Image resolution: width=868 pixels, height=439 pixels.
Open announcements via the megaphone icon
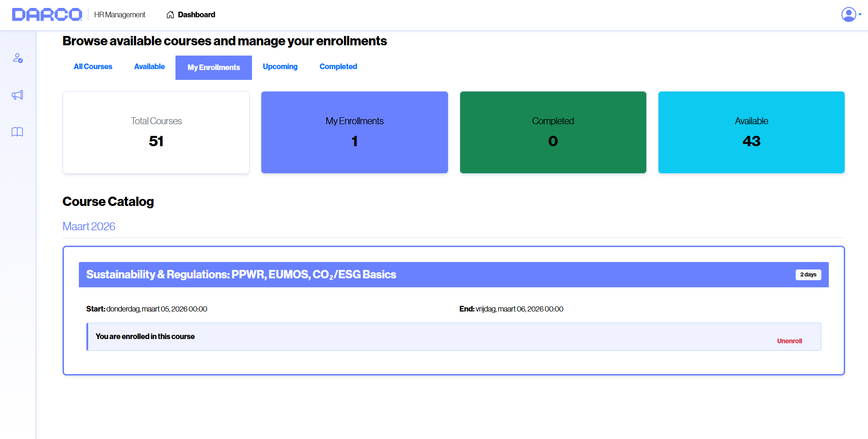click(x=17, y=95)
